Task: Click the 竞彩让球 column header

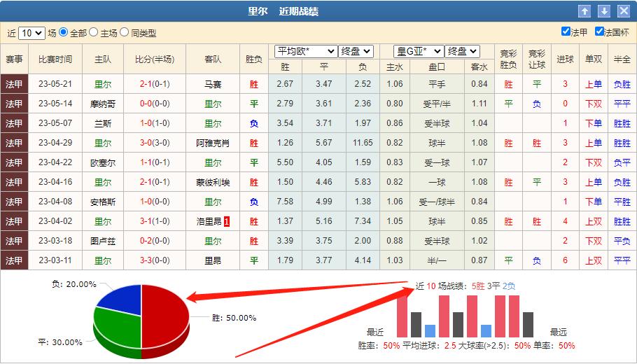Action: click(x=537, y=59)
